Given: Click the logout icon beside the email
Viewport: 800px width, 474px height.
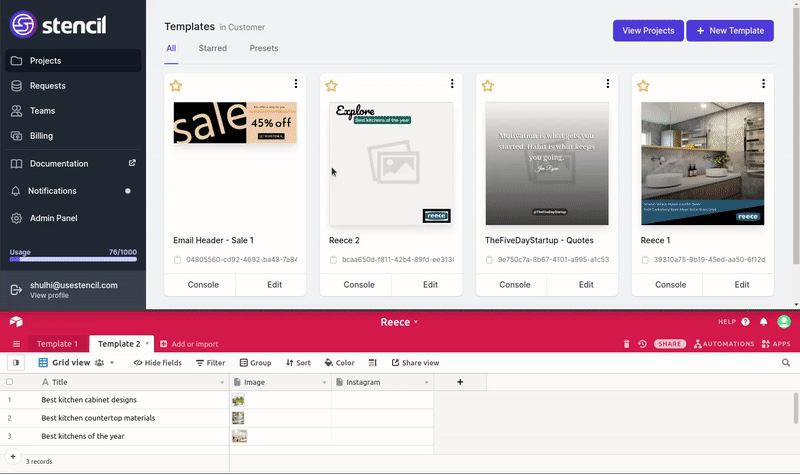Looking at the screenshot, I should (x=16, y=290).
